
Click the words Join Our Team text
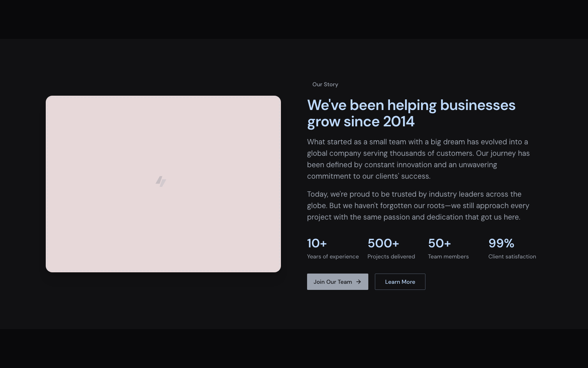pyautogui.click(x=332, y=282)
